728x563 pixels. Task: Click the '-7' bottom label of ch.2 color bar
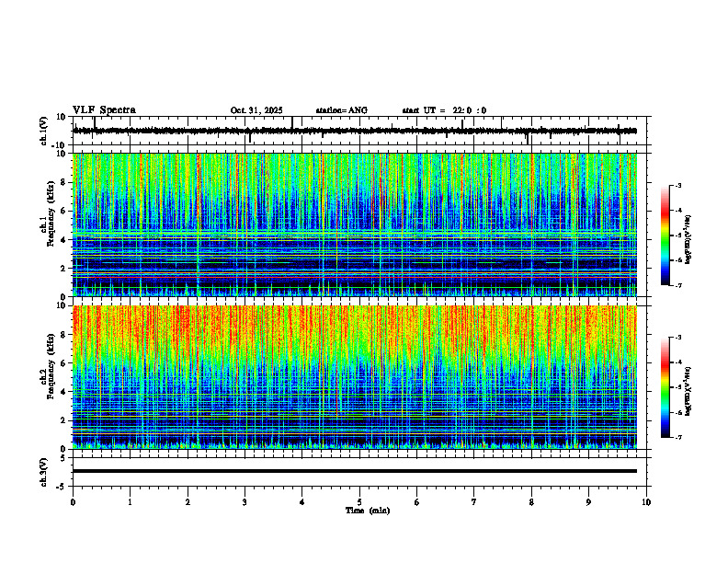(x=678, y=437)
